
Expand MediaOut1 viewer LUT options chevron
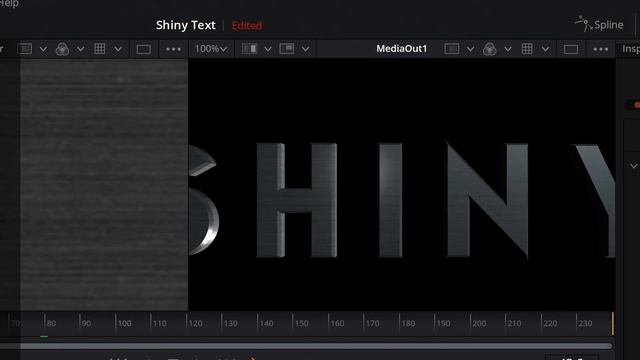(x=470, y=49)
